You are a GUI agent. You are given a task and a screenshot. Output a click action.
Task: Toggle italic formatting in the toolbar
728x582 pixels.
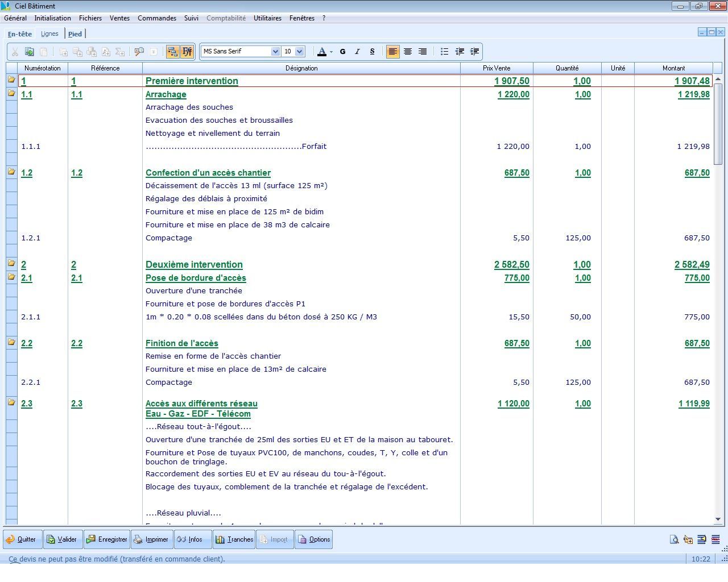coord(357,52)
